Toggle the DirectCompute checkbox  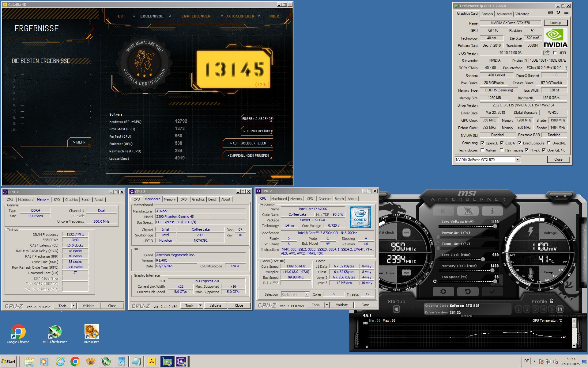(519, 143)
